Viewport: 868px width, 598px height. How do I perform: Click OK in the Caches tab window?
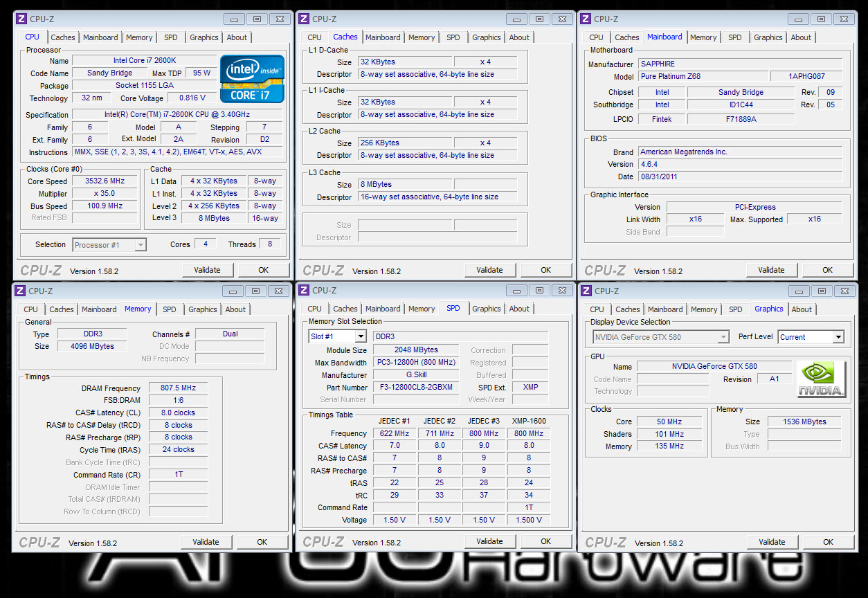(546, 270)
